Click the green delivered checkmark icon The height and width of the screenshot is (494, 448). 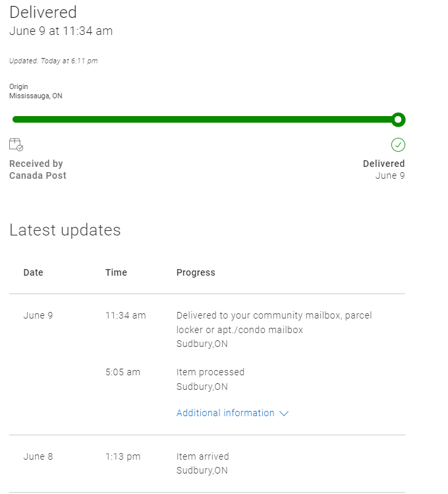click(398, 144)
